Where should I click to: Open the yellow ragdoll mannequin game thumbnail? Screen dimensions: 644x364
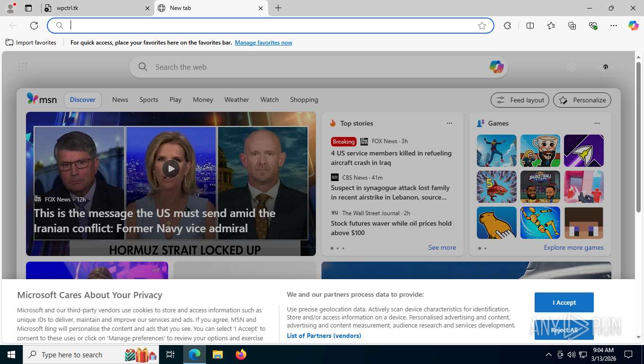click(540, 223)
